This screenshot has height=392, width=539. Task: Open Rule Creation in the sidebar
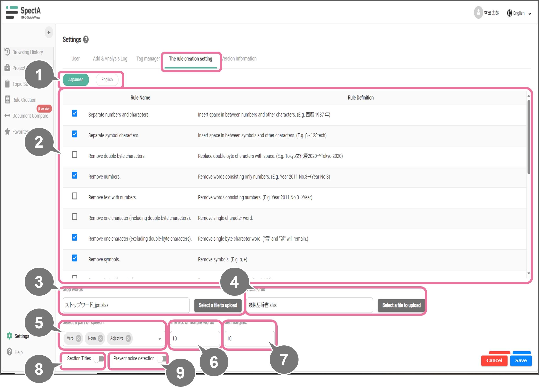click(24, 100)
